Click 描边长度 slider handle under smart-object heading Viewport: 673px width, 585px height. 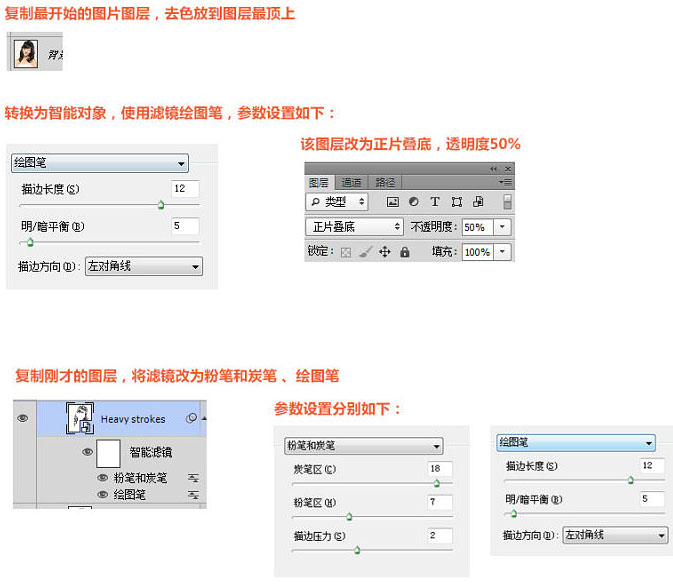click(x=161, y=205)
